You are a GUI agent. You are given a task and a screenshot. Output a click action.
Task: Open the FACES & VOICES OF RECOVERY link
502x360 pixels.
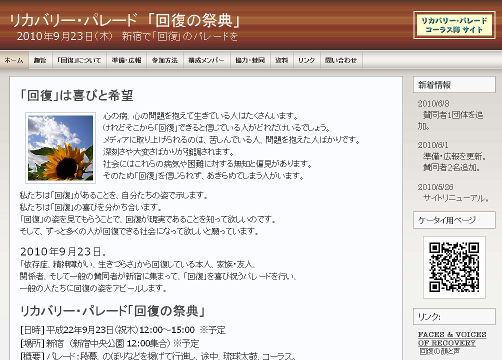[452, 339]
